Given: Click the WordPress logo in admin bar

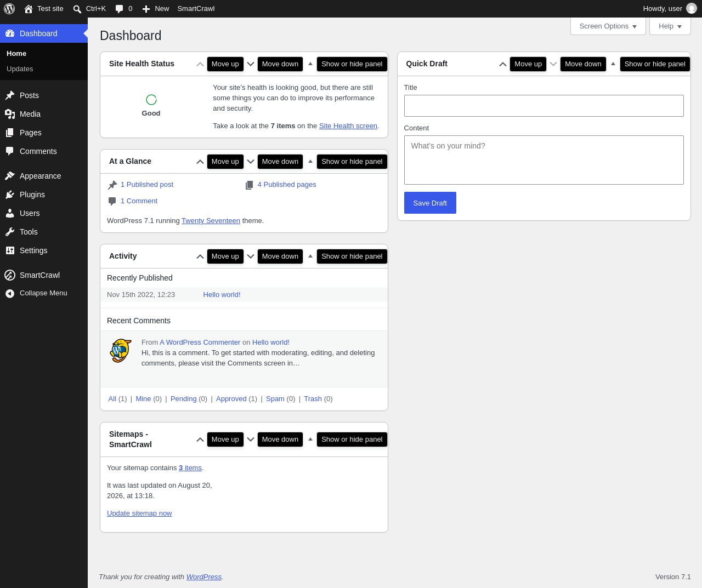Looking at the screenshot, I should point(9,9).
